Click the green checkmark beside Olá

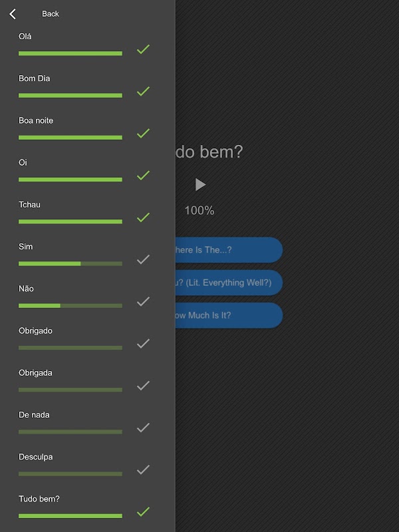point(143,49)
